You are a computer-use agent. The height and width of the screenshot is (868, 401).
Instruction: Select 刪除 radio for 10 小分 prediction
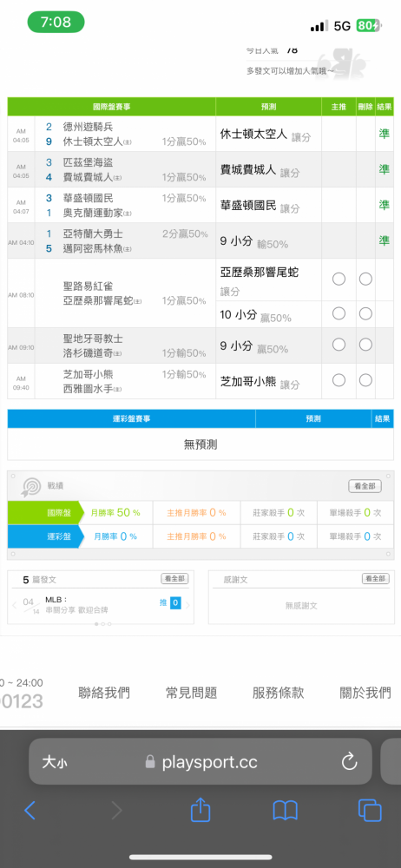(365, 314)
